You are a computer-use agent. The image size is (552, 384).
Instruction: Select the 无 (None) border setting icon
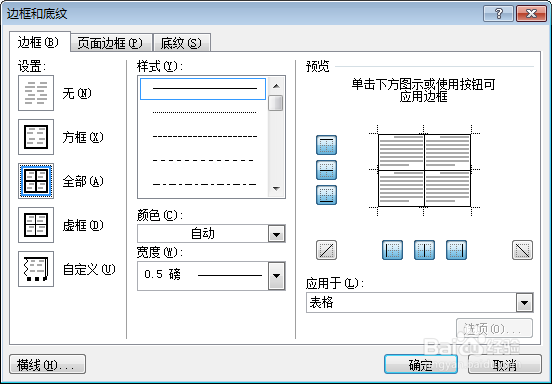36,93
